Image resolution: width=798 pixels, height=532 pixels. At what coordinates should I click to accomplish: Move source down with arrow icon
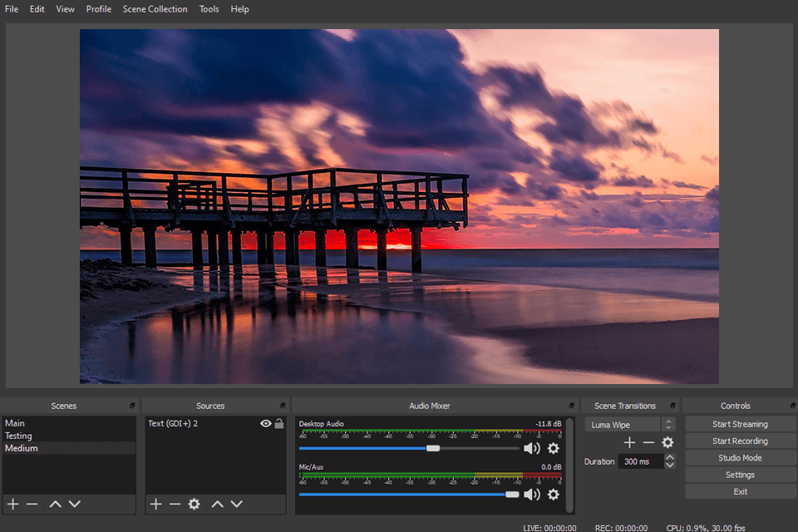[237, 504]
